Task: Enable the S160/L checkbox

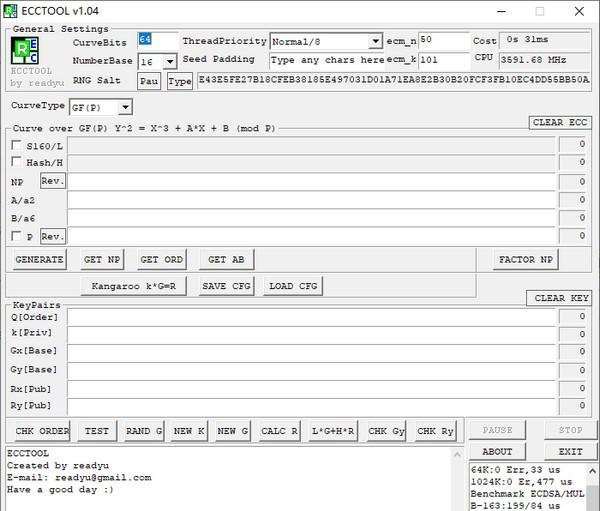Action: [x=16, y=145]
